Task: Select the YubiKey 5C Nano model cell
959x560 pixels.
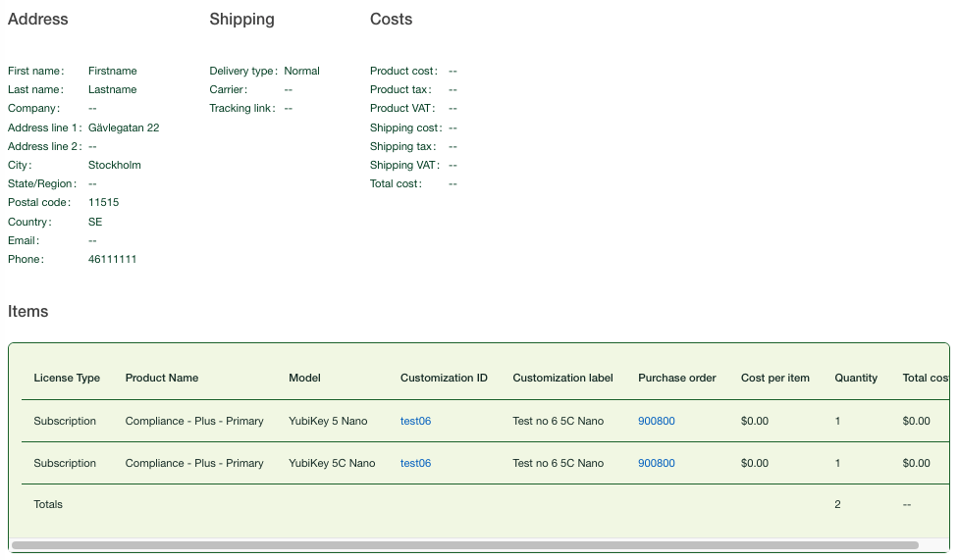Action: (x=332, y=463)
